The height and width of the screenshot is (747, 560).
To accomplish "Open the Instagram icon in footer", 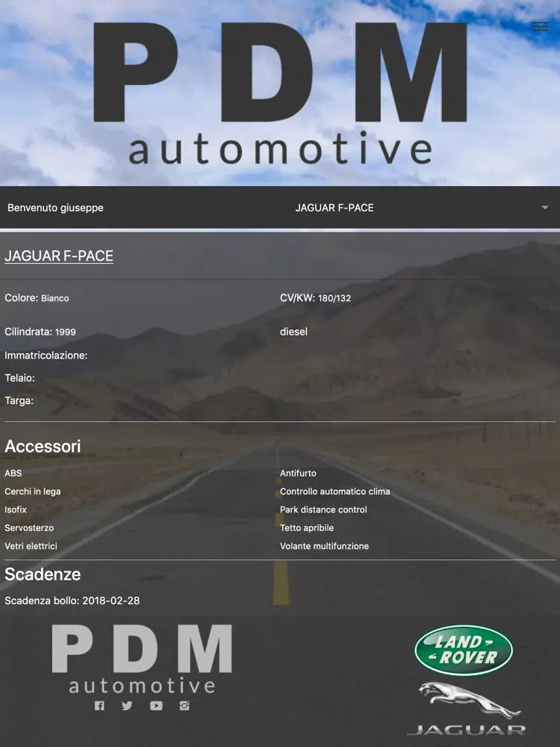I will (x=184, y=706).
